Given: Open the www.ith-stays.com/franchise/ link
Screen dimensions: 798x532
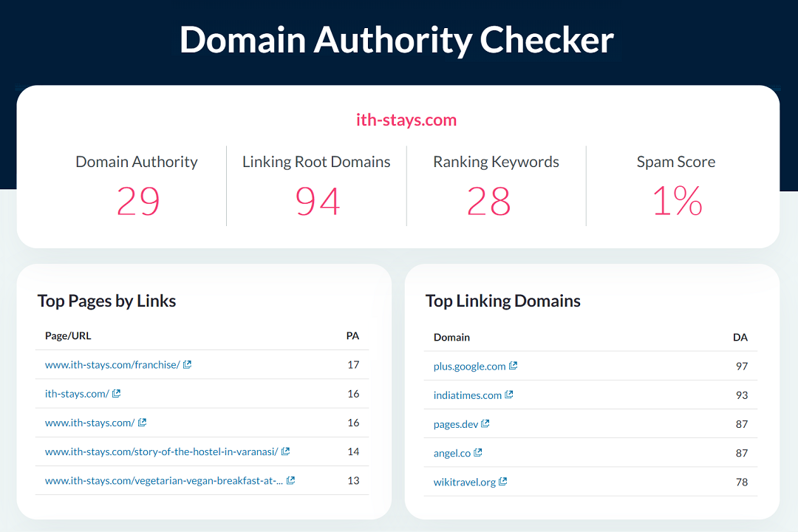Looking at the screenshot, I should coord(112,365).
